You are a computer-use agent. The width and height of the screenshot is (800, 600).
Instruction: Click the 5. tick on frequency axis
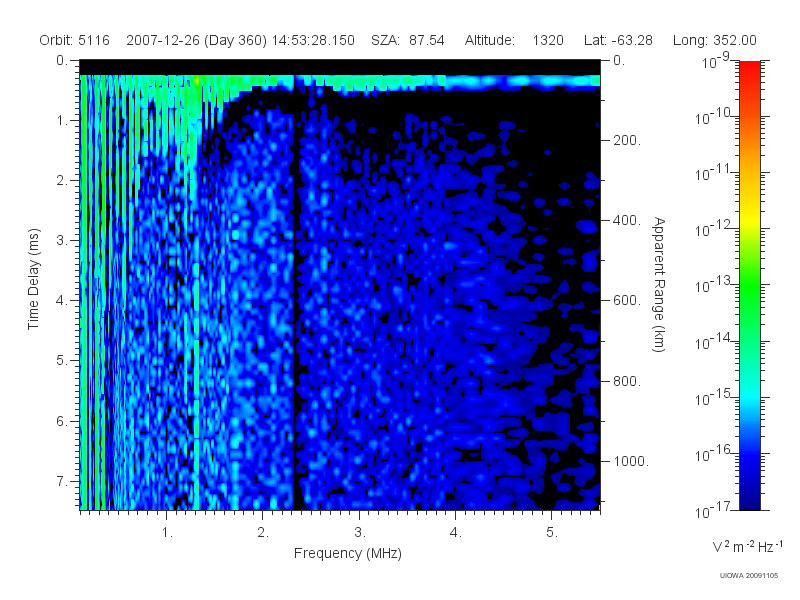coord(552,533)
